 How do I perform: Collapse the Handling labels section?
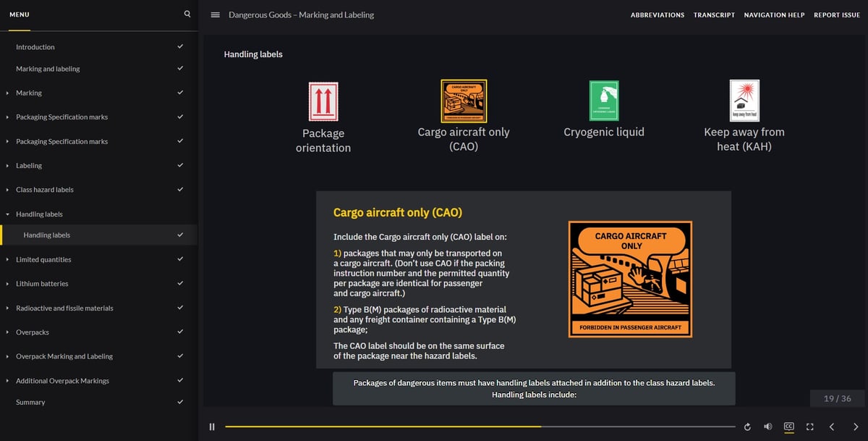click(x=7, y=214)
